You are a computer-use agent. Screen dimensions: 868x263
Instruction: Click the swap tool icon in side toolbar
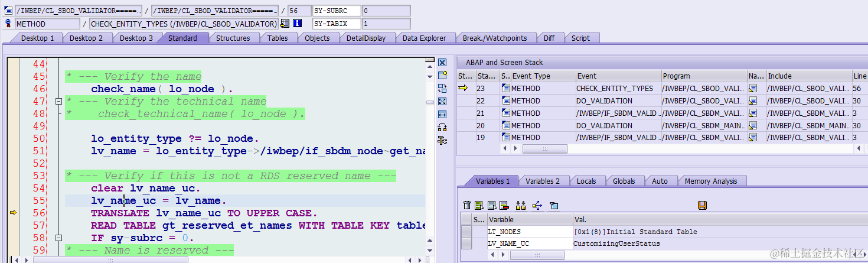pos(442,89)
